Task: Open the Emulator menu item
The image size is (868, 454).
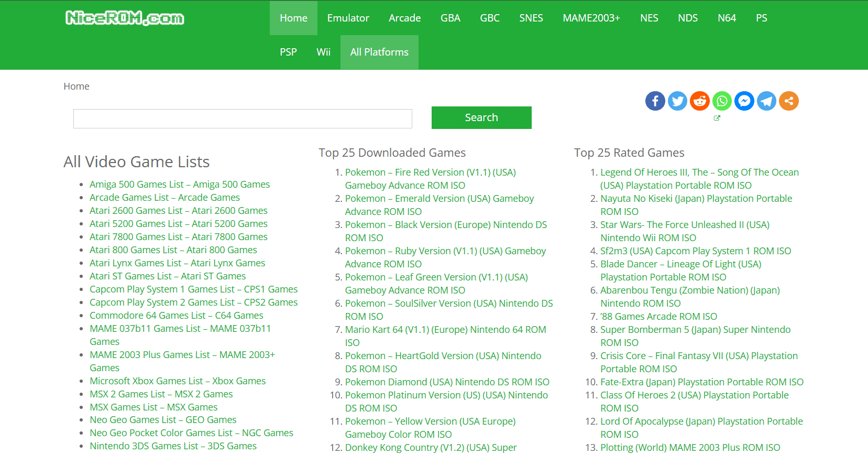Action: tap(348, 18)
